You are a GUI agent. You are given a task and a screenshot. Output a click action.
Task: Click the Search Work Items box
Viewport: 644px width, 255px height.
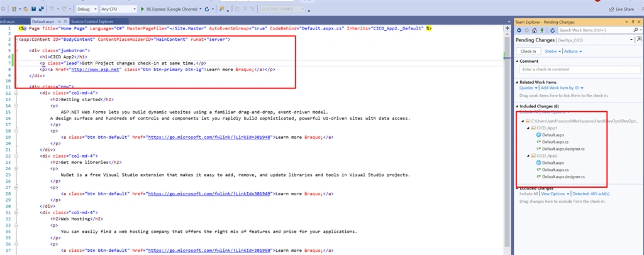[x=594, y=30]
